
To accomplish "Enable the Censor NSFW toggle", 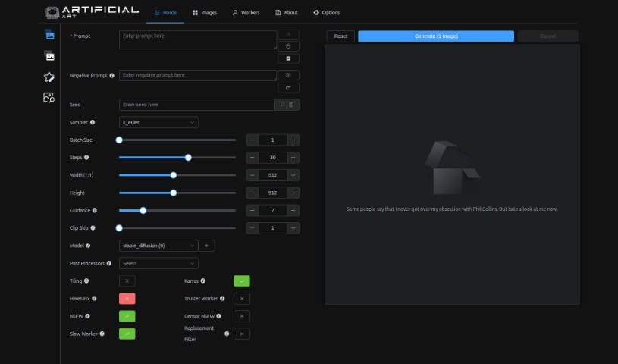I will click(x=242, y=316).
